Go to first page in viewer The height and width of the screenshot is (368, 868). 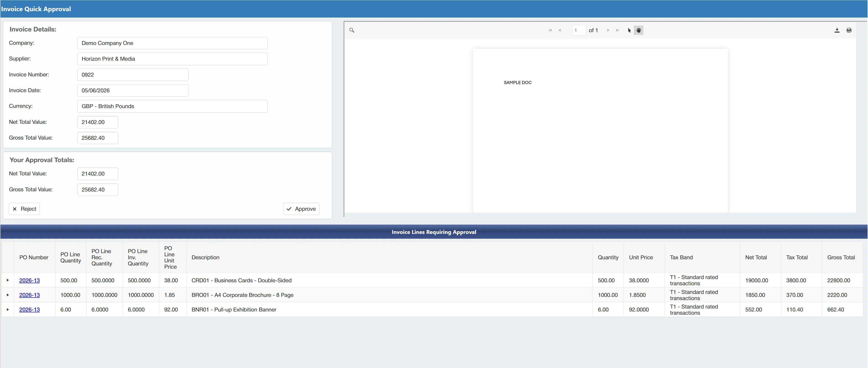tap(550, 30)
